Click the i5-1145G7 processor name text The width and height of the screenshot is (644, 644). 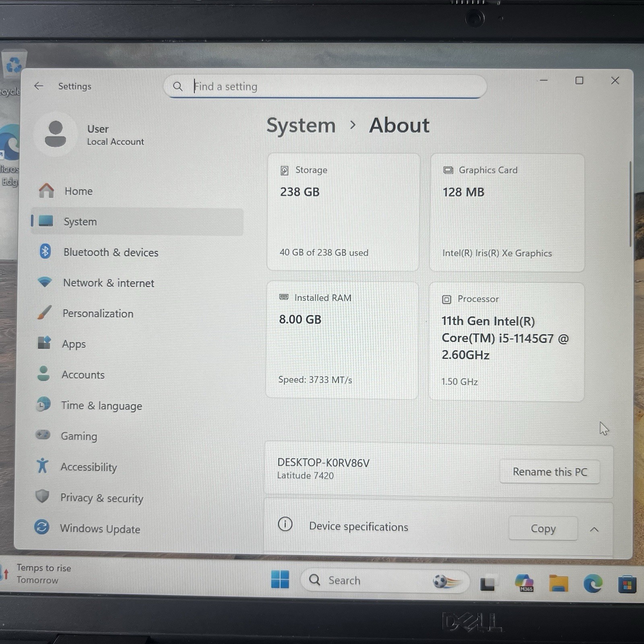click(x=505, y=338)
